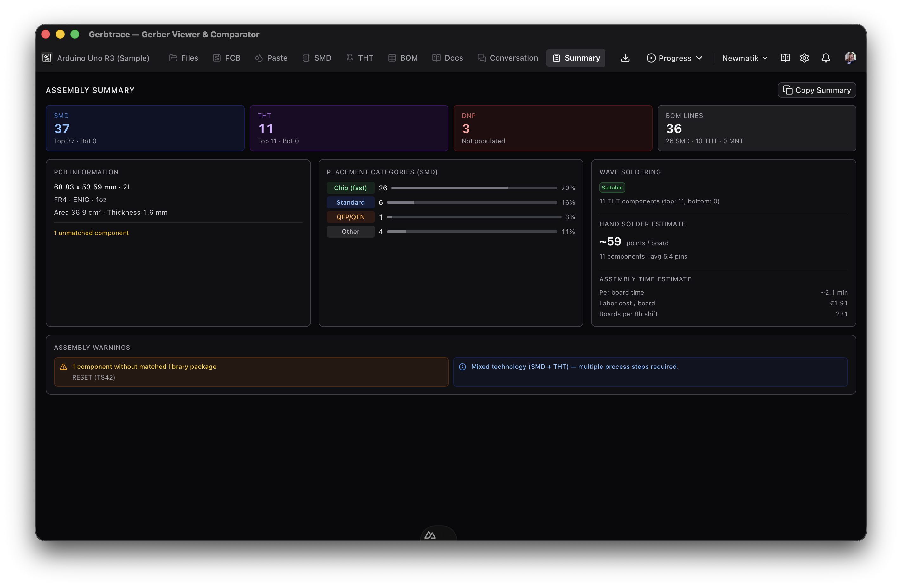902x588 pixels.
Task: Click the Nuxt logo at bottom
Action: click(x=430, y=534)
